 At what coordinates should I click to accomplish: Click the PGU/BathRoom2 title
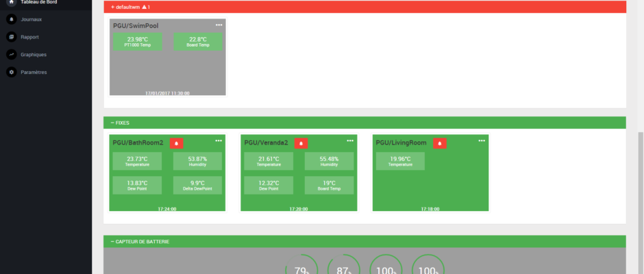(x=138, y=143)
